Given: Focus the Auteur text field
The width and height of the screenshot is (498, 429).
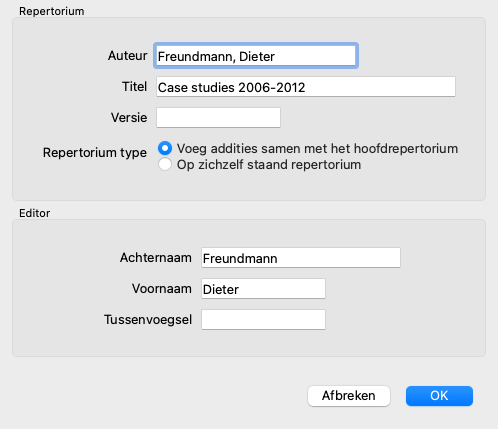Looking at the screenshot, I should (x=256, y=56).
